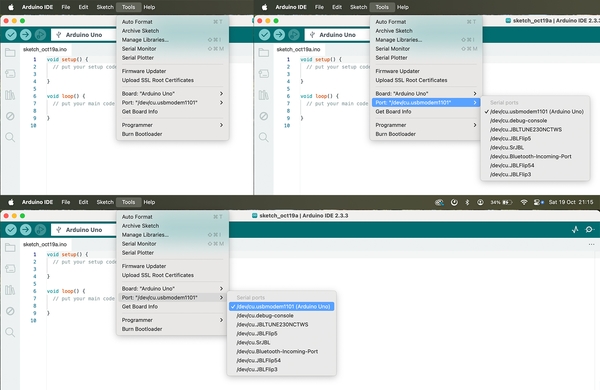
Task: Click Start Debugging button in bottom window toolbar
Action: coord(40,230)
